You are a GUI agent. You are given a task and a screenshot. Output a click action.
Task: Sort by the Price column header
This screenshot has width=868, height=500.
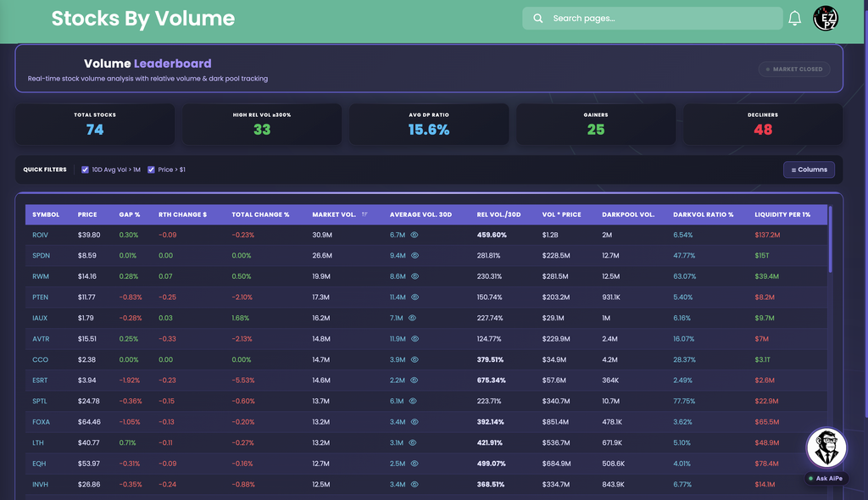[87, 214]
